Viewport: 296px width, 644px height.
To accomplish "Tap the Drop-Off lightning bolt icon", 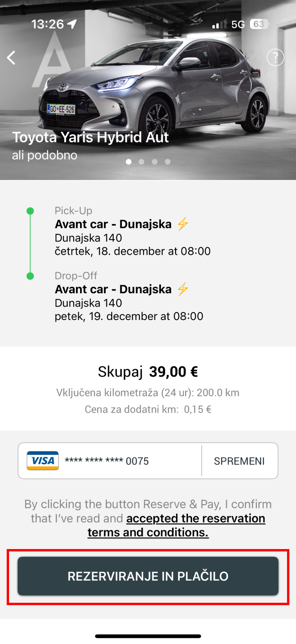I will coord(183,289).
